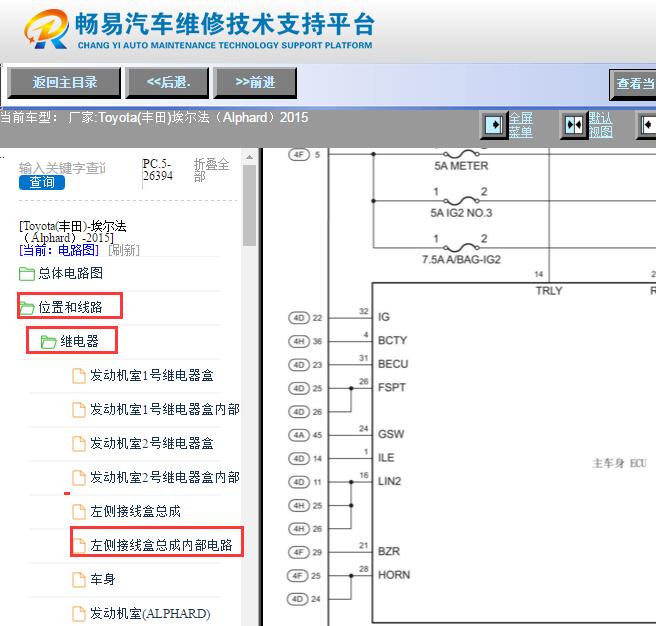This screenshot has height=626, width=656.
Task: Click the full-screen menu icon
Action: (x=494, y=125)
